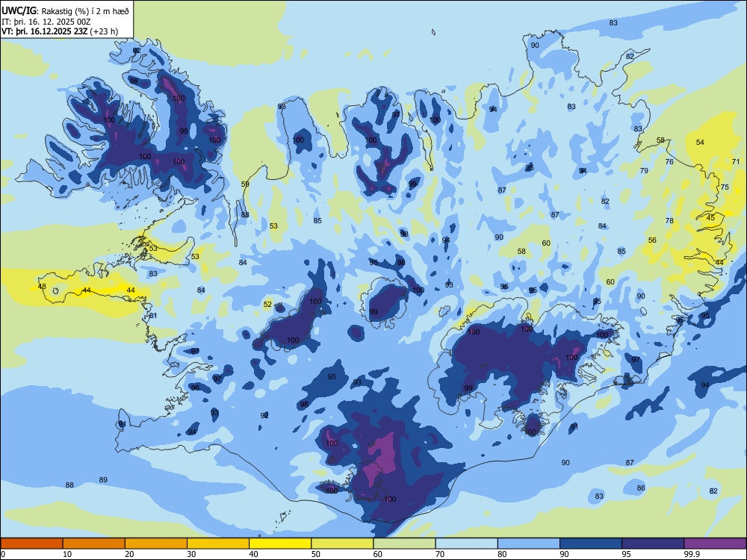Select the map humidity value '79'
The image size is (747, 560).
coord(644,170)
